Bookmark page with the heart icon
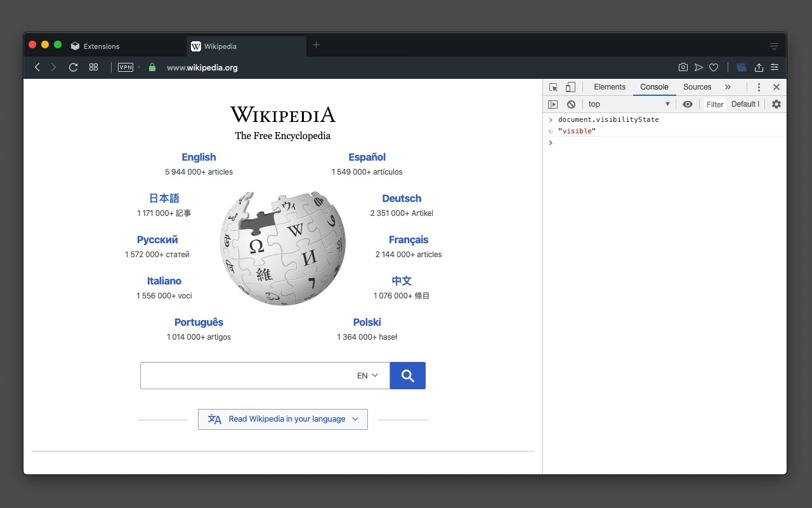The width and height of the screenshot is (812, 508). point(714,67)
